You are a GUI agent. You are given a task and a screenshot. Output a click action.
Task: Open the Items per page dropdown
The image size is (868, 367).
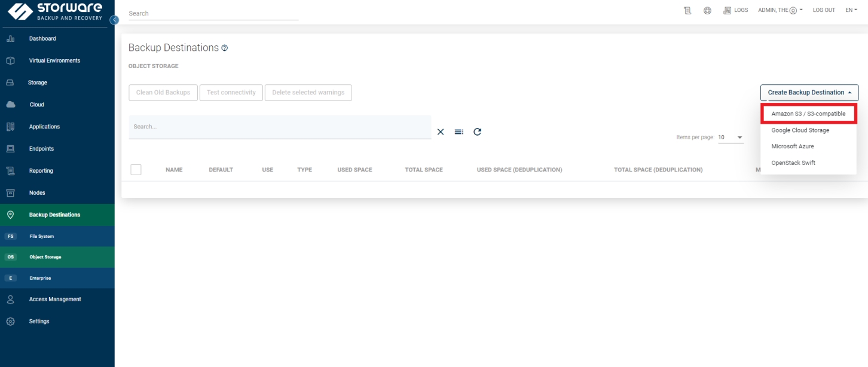731,137
